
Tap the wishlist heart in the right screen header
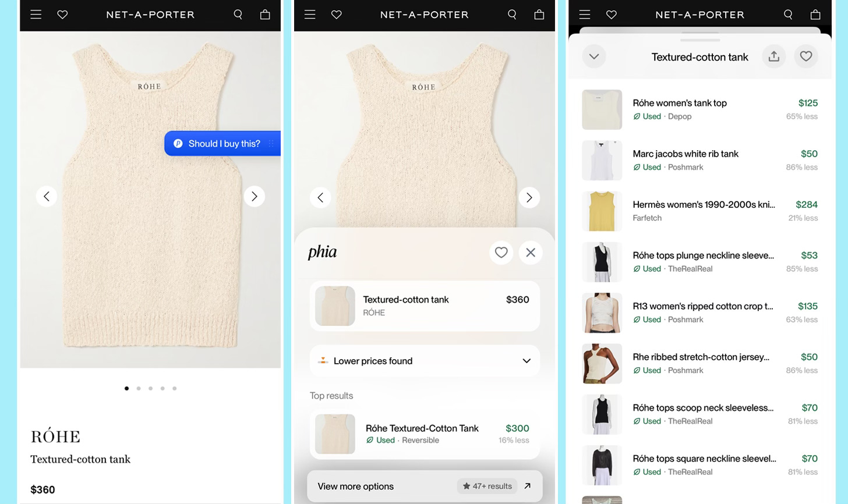pos(612,15)
